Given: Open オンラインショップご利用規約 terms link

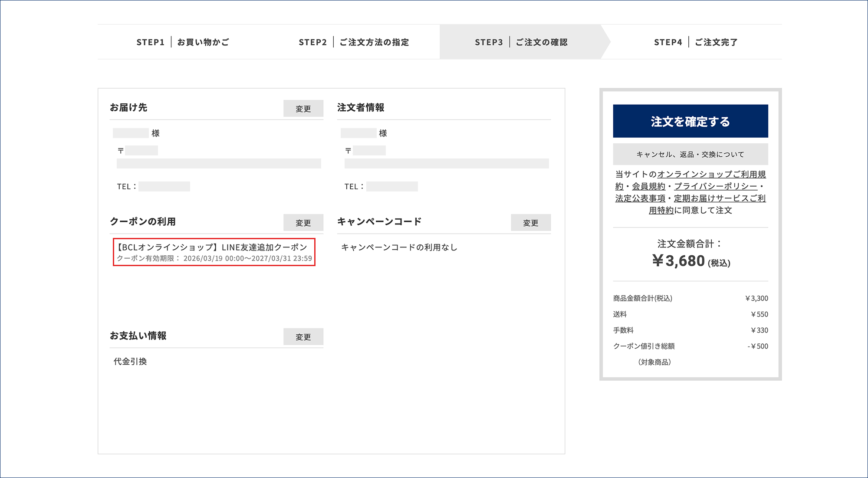Looking at the screenshot, I should (711, 174).
